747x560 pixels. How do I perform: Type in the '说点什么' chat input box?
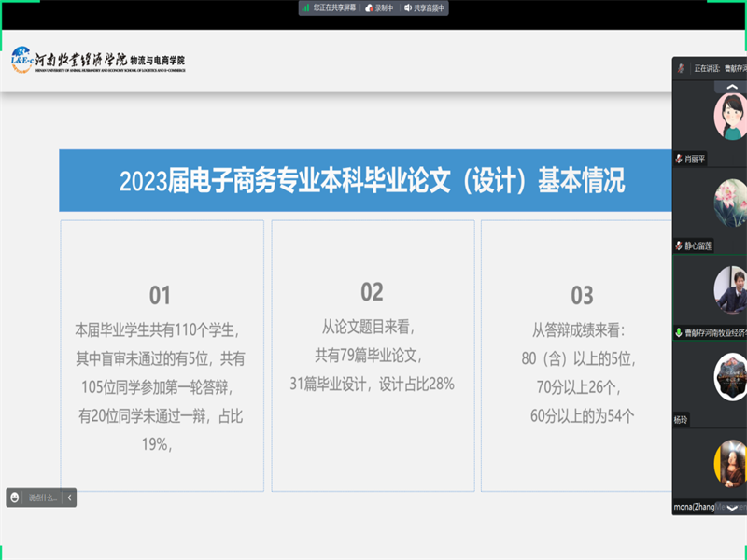tap(42, 498)
